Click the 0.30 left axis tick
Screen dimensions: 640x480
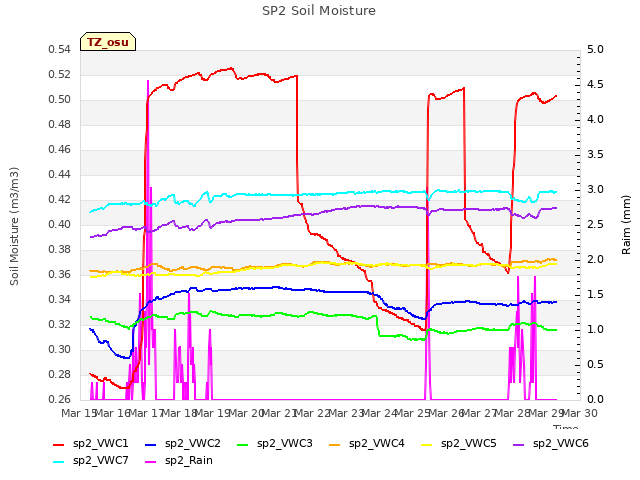click(x=60, y=349)
